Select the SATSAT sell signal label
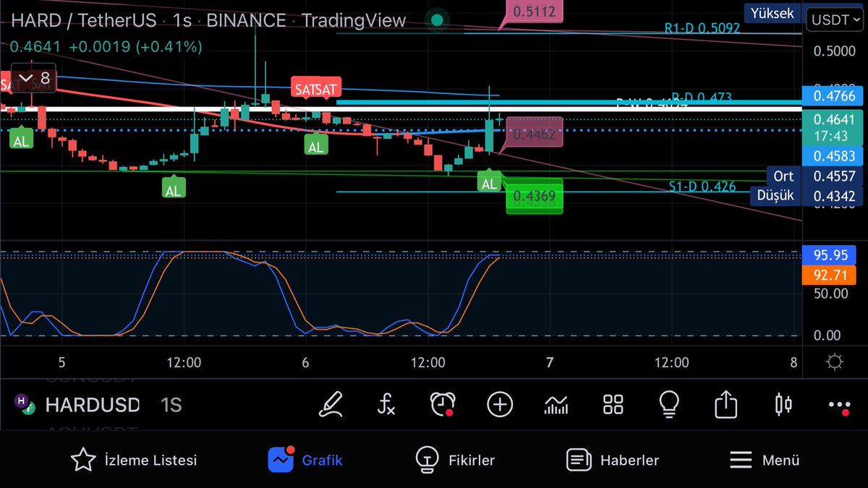This screenshot has height=488, width=868. point(317,89)
